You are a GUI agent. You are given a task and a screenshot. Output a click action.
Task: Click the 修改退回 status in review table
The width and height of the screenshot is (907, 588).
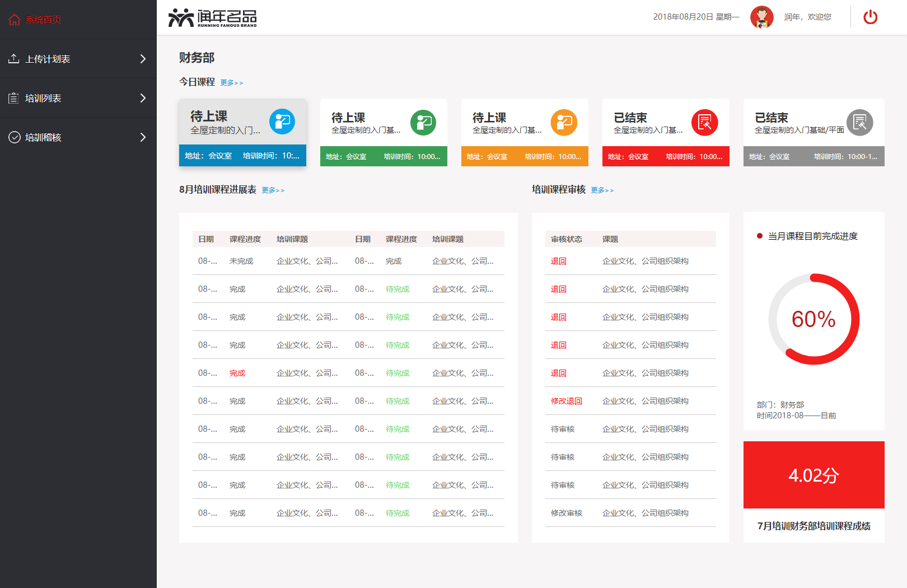click(567, 401)
